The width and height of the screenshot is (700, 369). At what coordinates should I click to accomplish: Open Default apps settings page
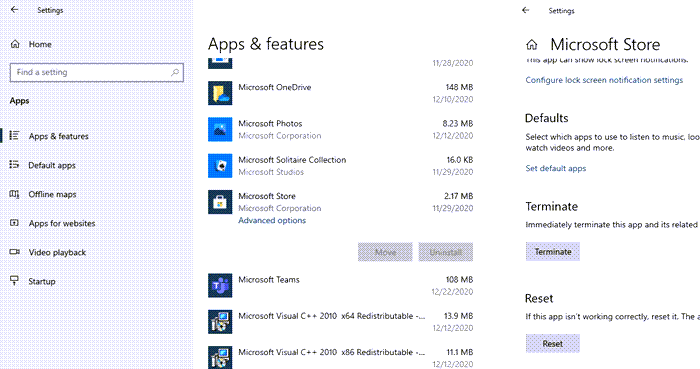click(52, 165)
